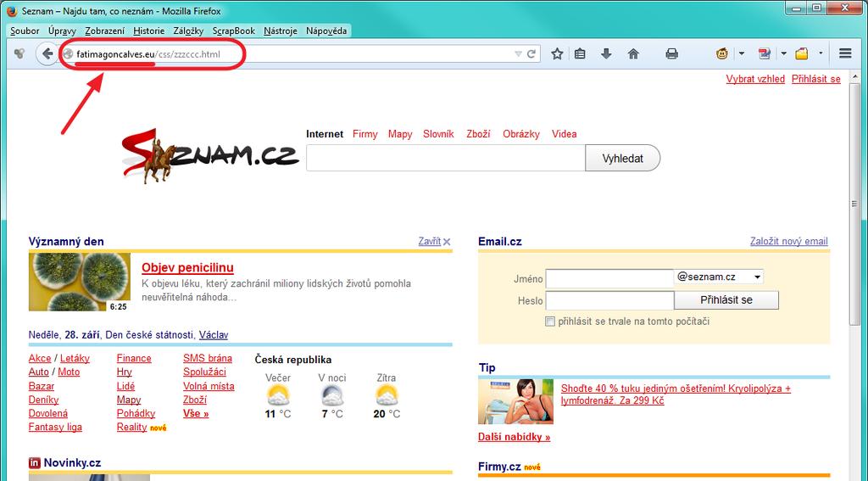The image size is (868, 481).
Task: Open the dropdown arrow next to smiley icon
Action: [741, 53]
